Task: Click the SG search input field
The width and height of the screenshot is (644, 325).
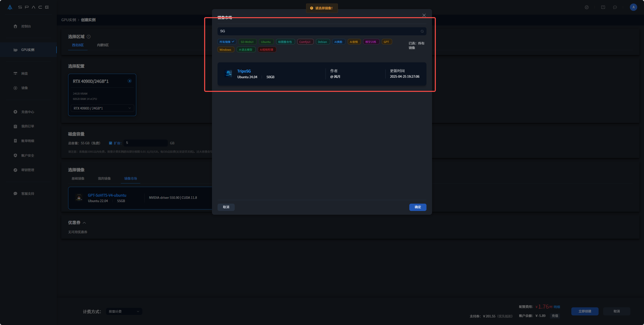Action: click(318, 31)
